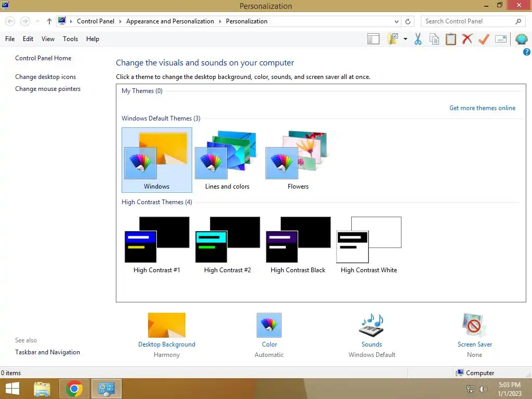Open the Tools menu

70,38
